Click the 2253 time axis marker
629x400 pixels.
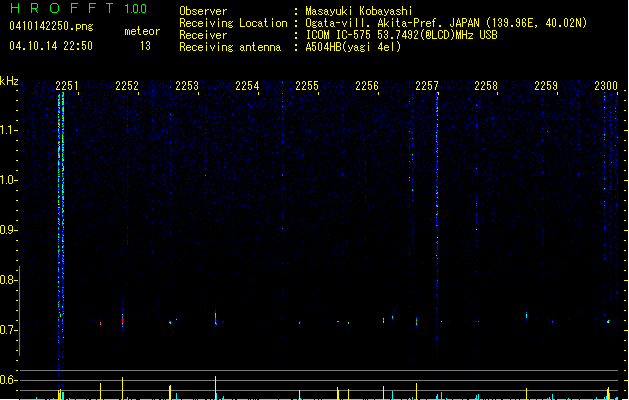tap(187, 86)
